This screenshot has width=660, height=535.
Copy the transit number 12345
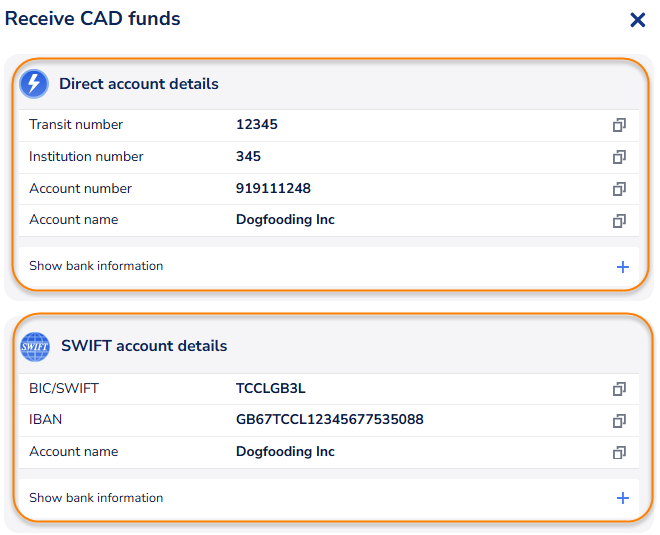(x=619, y=125)
